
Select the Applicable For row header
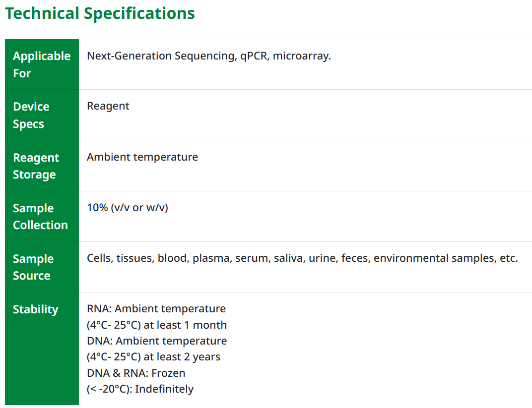(42, 64)
